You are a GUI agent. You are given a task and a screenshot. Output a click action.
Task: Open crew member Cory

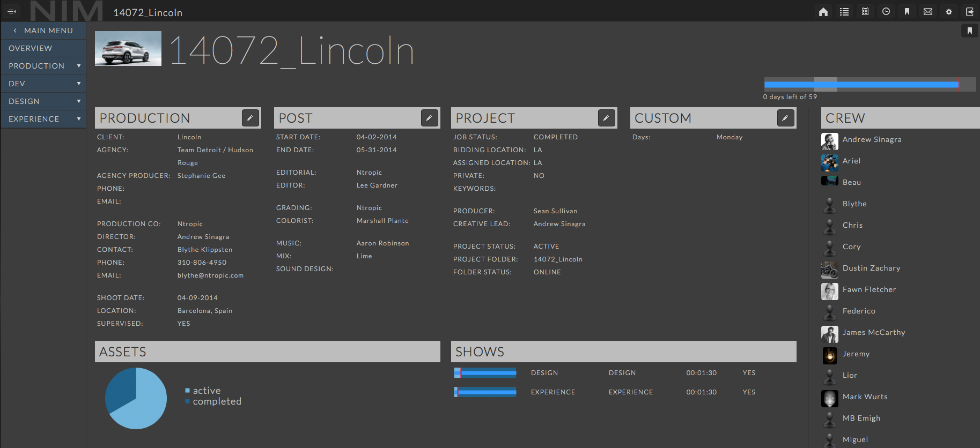point(851,247)
